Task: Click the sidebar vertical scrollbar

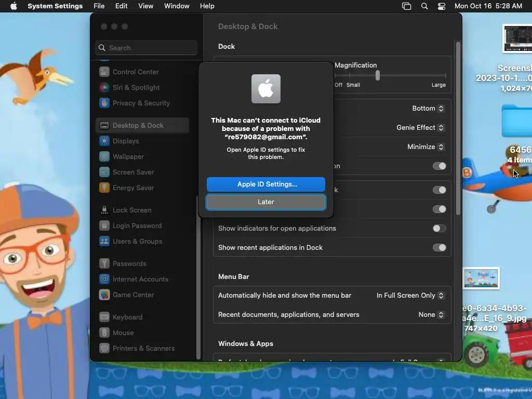Action: [x=198, y=277]
